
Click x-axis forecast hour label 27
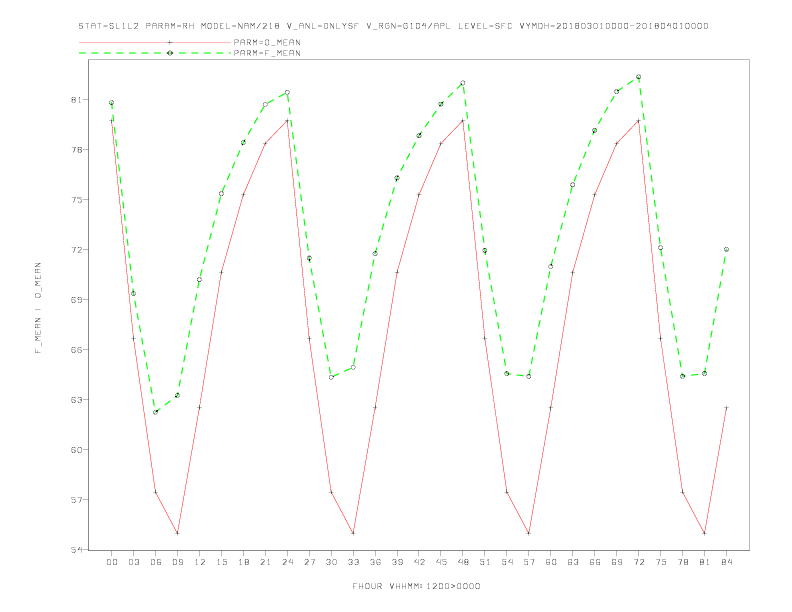[x=309, y=562]
